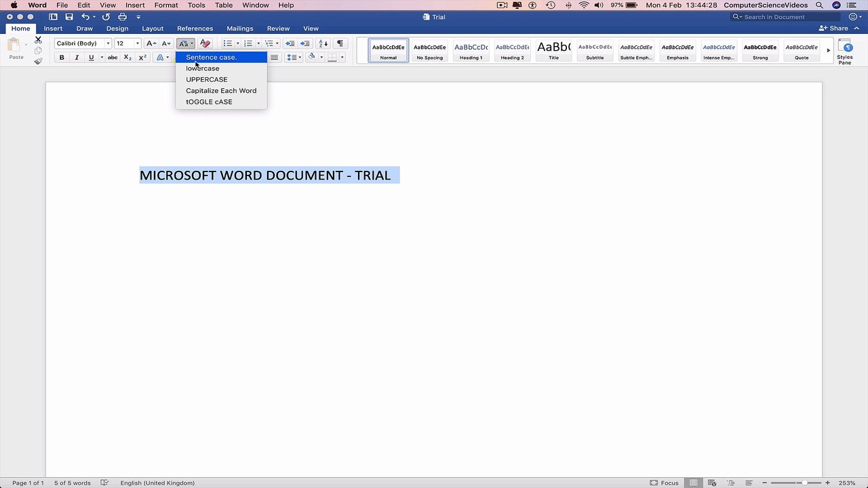Decrease font size with A-down icon
Image resolution: width=868 pixels, height=488 pixels.
tap(166, 43)
